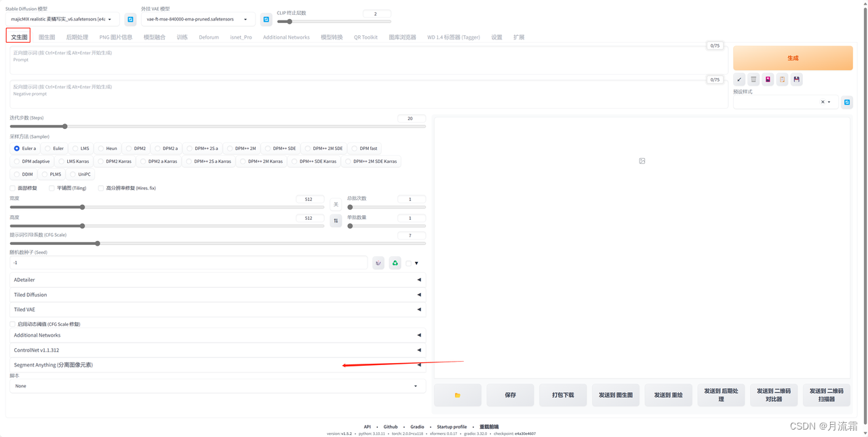This screenshot has height=437, width=868.
Task: Expand the Segment Anything section
Action: pyautogui.click(x=218, y=365)
